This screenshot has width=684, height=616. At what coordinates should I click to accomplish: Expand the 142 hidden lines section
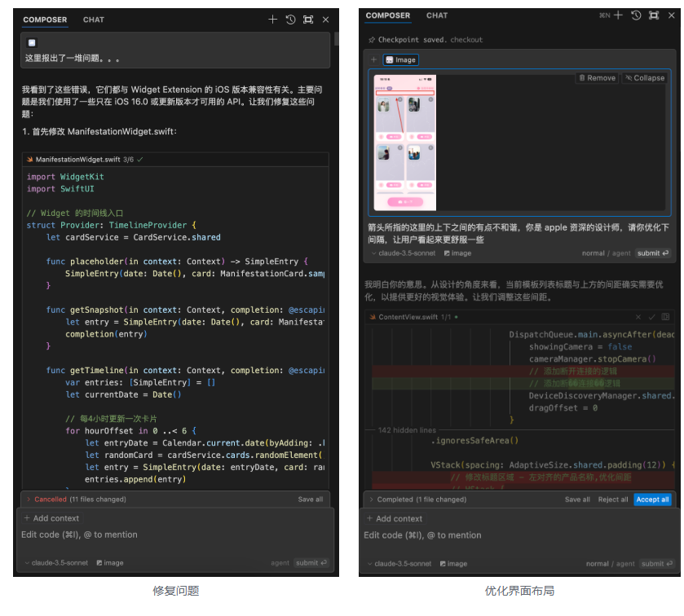[407, 430]
